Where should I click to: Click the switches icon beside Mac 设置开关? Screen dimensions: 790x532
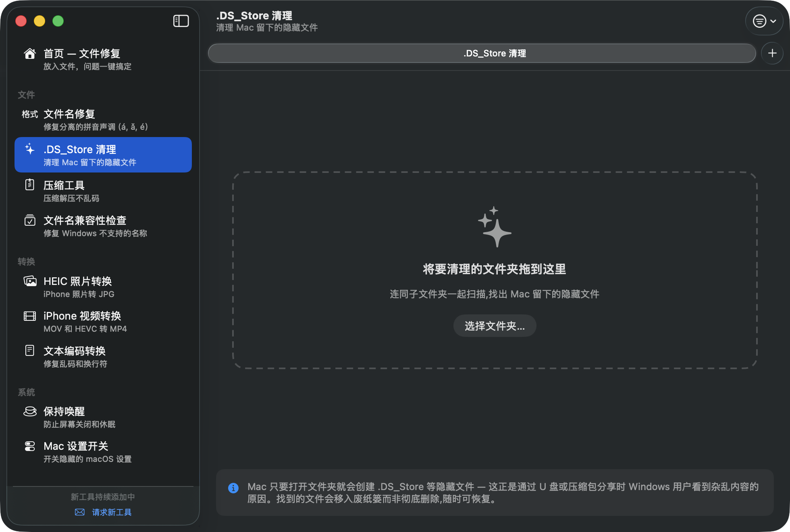click(x=30, y=446)
